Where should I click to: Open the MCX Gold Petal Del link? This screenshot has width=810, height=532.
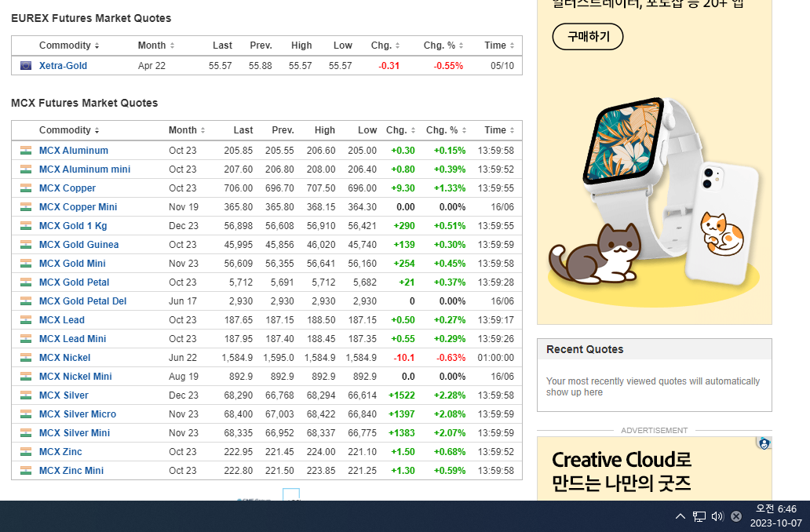82,301
